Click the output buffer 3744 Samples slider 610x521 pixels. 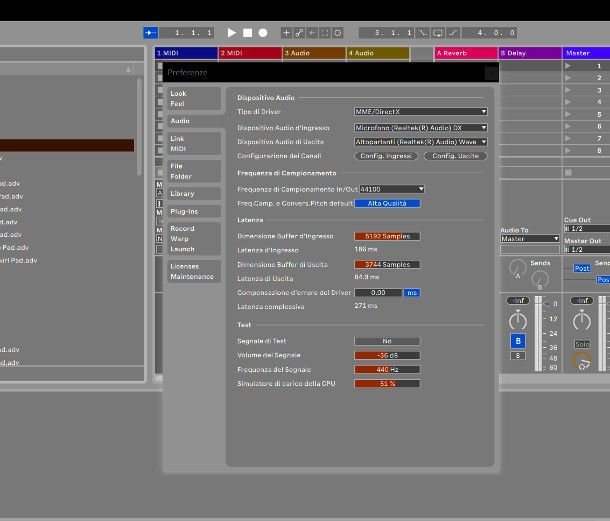[x=387, y=265]
